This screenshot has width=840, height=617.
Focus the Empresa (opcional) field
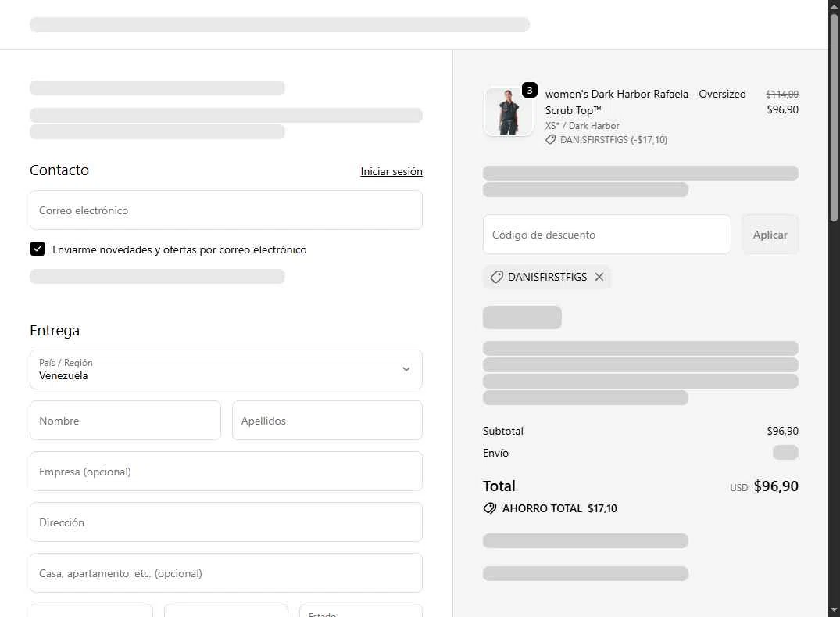(226, 472)
